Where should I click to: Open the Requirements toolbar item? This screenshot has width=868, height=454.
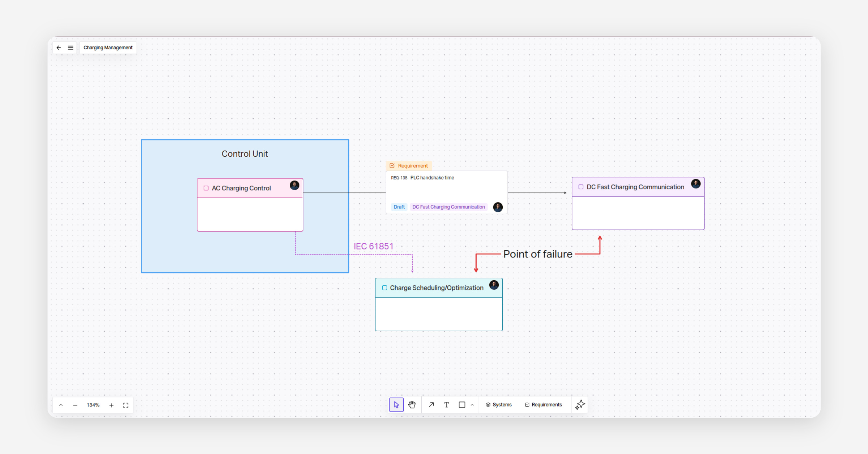tap(543, 405)
